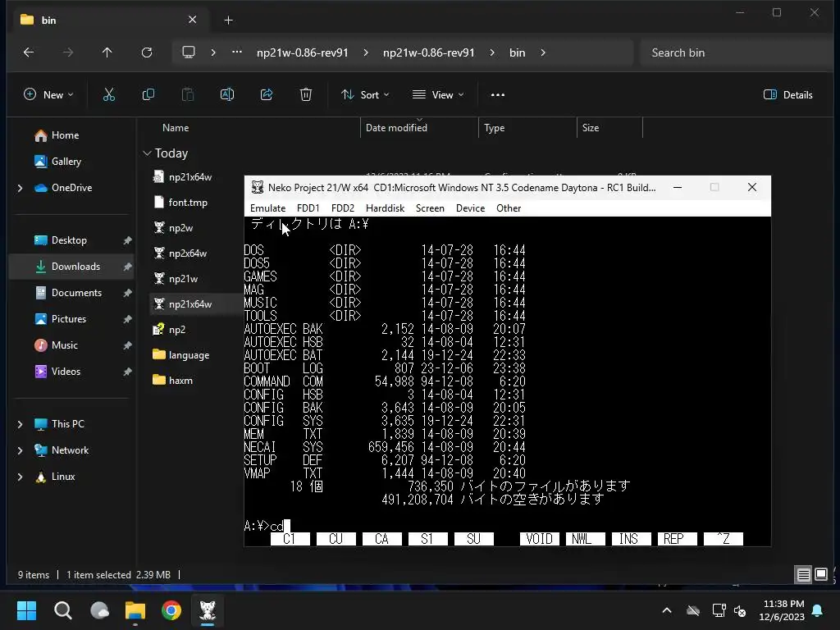Open the Harddisk menu
This screenshot has height=630, width=840.
386,208
